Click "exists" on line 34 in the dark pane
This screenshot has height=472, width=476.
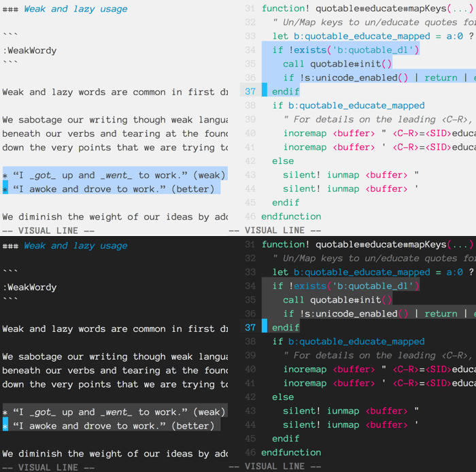[x=308, y=286]
